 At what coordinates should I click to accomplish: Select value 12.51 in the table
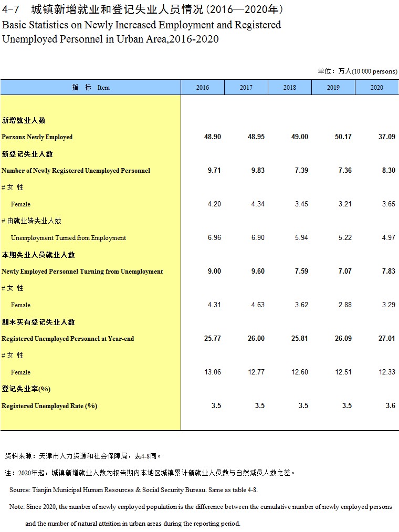coord(343,372)
